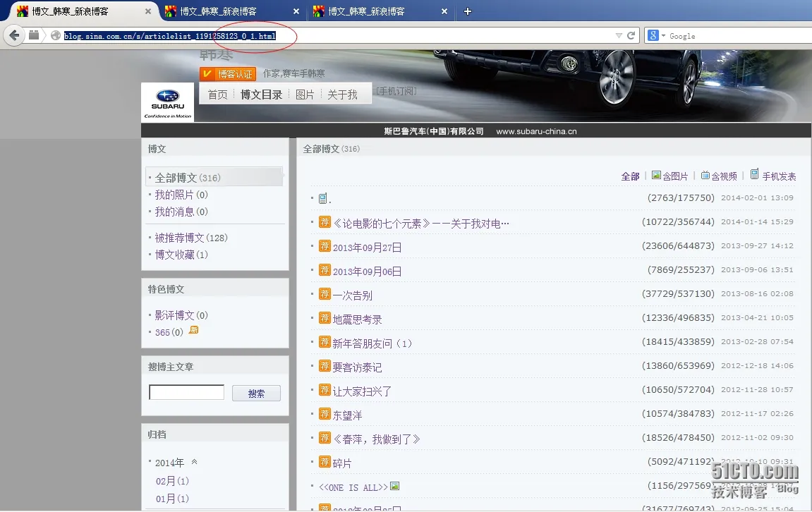Viewport: 812px width, 512px height.
Task: Open 我的消息 (0) in sidebar
Action: [x=181, y=212]
